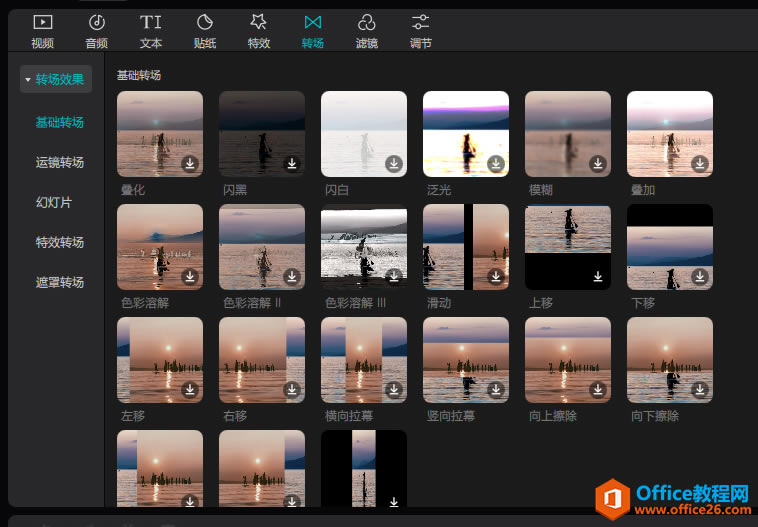Download the 滑动 transition
The height and width of the screenshot is (527, 758).
(496, 276)
